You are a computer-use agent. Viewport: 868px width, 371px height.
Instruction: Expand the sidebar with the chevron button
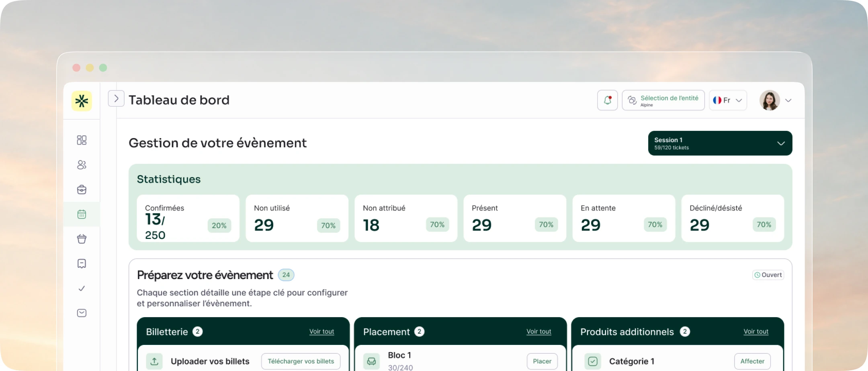pyautogui.click(x=116, y=98)
